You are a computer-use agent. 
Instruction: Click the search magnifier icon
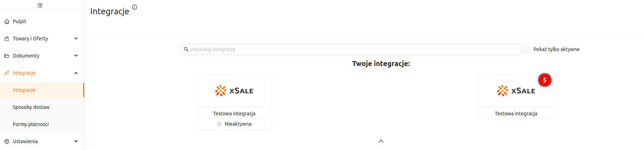186,49
